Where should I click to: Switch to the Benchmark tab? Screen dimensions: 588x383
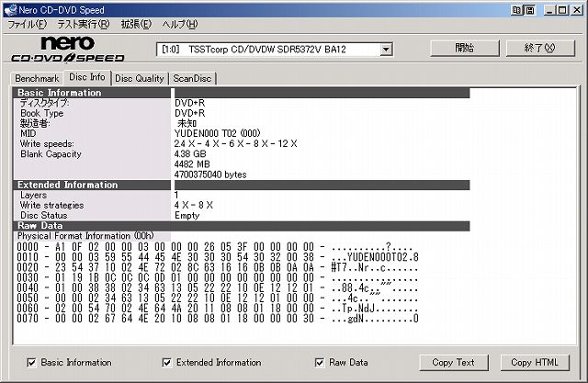(37, 78)
